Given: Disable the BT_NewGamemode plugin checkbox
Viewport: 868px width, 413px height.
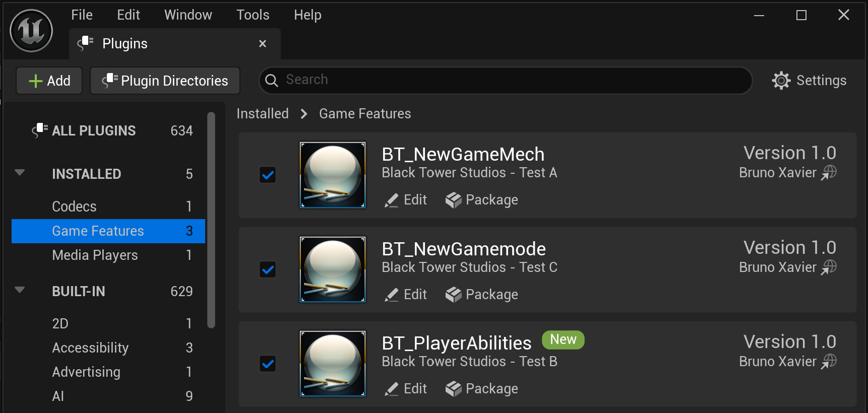Looking at the screenshot, I should point(268,270).
